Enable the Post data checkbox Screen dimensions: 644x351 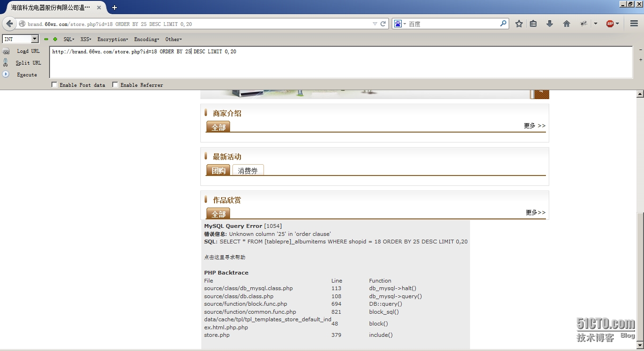pos(54,85)
